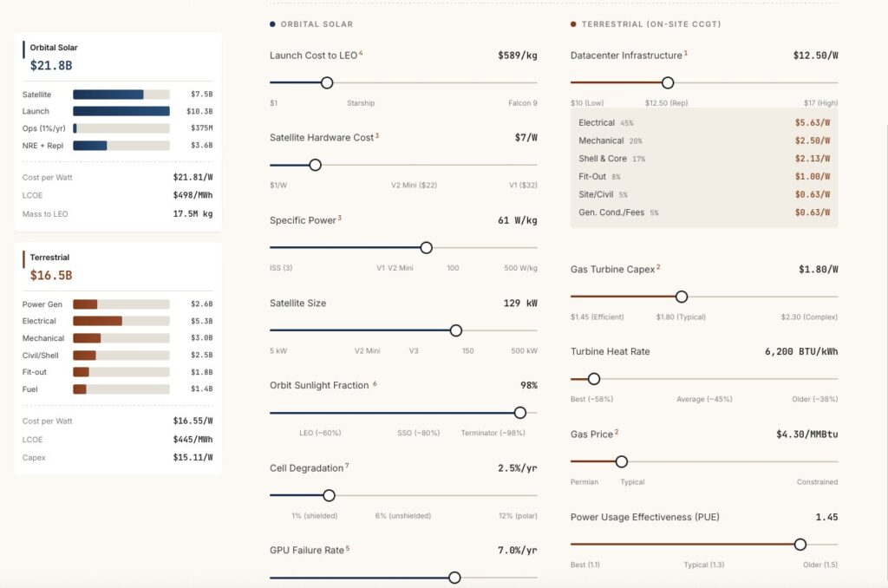This screenshot has height=588, width=888.
Task: Open footnote 6 beside Orbit Sunlight Fraction
Action: [375, 383]
